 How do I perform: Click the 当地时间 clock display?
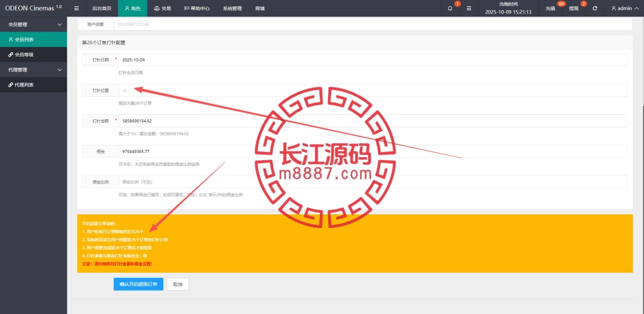508,8
